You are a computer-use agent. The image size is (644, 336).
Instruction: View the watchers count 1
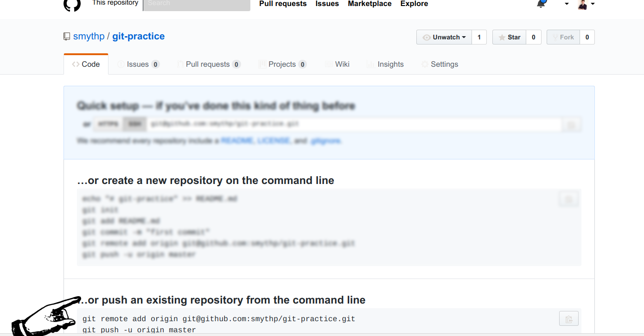(479, 37)
